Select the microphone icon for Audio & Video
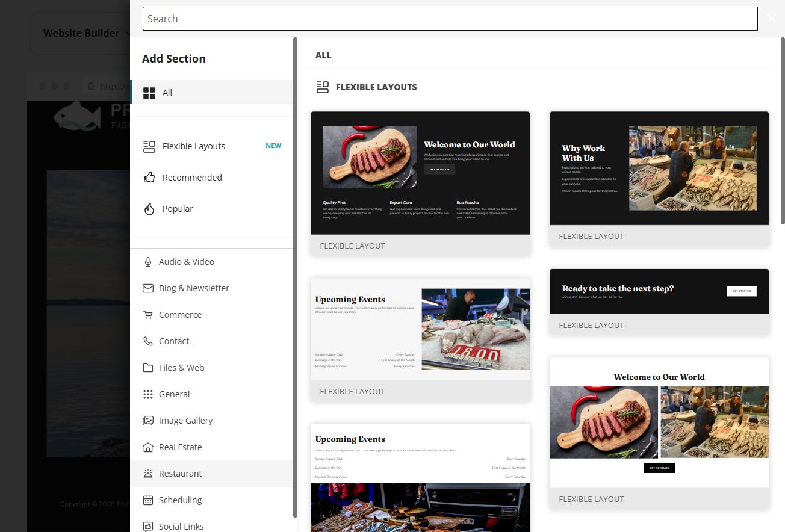The height and width of the screenshot is (532, 785). [148, 262]
